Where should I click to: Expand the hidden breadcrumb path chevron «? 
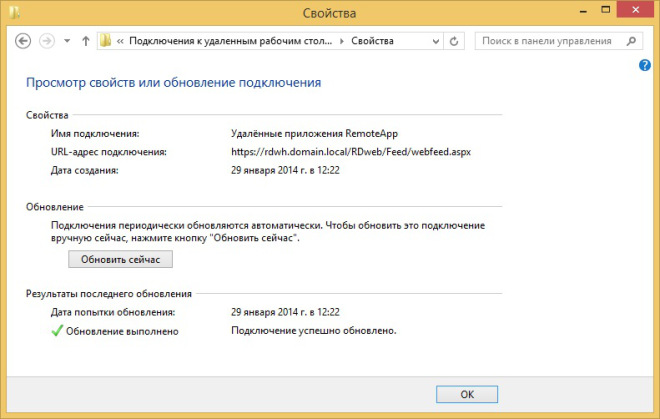(x=121, y=42)
